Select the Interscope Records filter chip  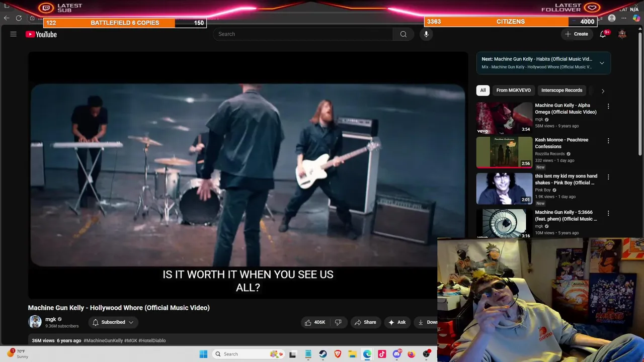(x=561, y=90)
